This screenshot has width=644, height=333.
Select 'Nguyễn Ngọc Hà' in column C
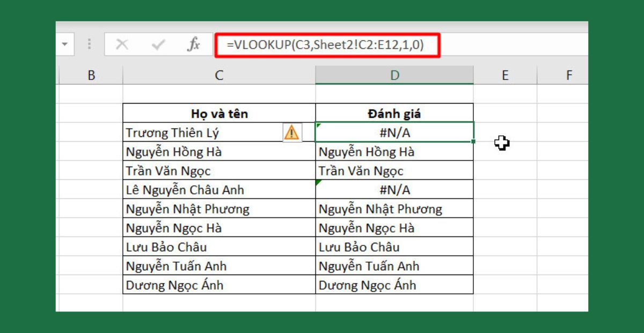pyautogui.click(x=219, y=228)
